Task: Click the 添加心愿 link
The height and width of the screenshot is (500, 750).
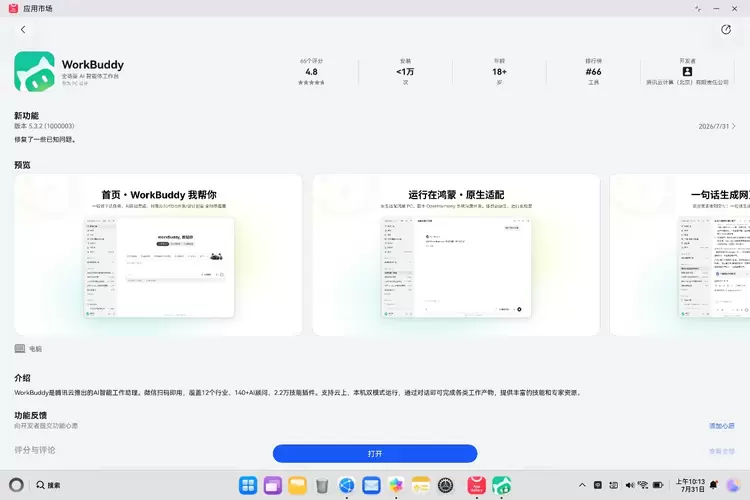Action: (721, 426)
